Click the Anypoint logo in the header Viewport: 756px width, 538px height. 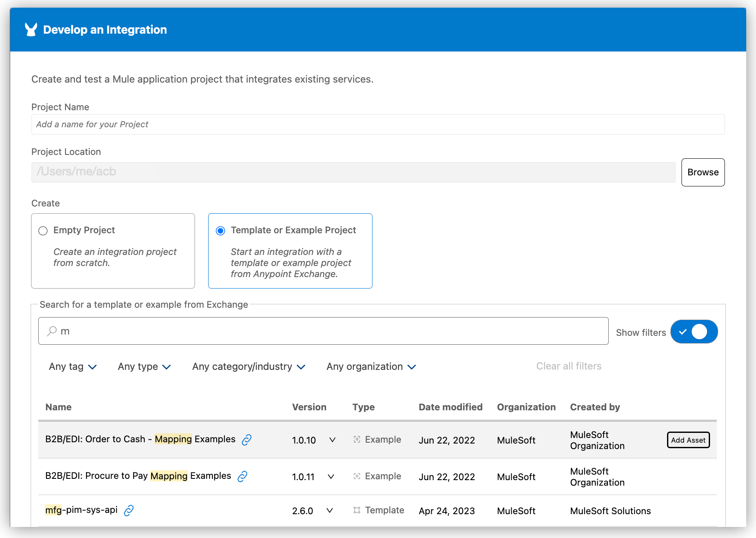pos(30,29)
